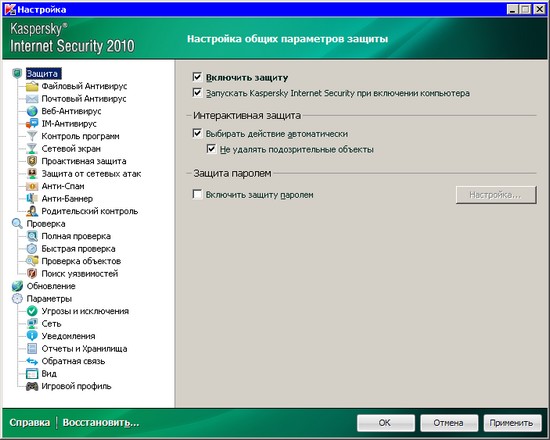This screenshot has width=550, height=440.
Task: Select Быстрая проверка item
Action: tap(78, 249)
